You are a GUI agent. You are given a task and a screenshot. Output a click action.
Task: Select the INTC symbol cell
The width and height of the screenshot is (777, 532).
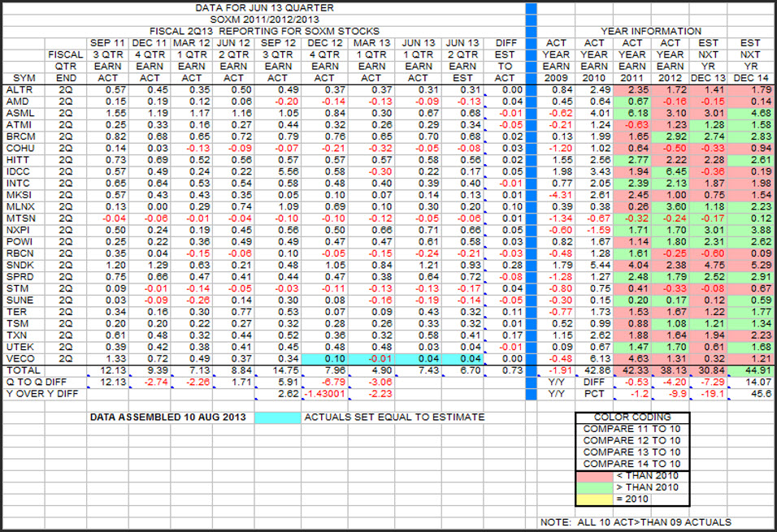[24, 184]
